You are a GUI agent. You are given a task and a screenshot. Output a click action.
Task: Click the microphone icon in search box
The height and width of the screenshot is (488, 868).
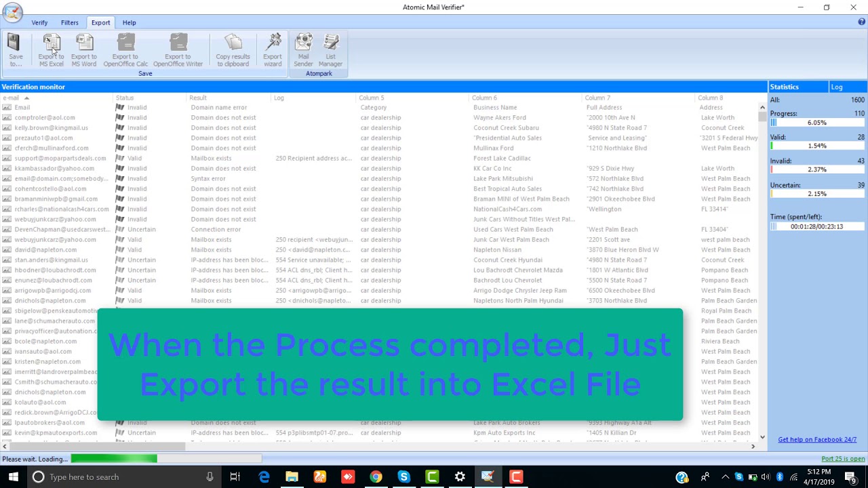(x=210, y=476)
